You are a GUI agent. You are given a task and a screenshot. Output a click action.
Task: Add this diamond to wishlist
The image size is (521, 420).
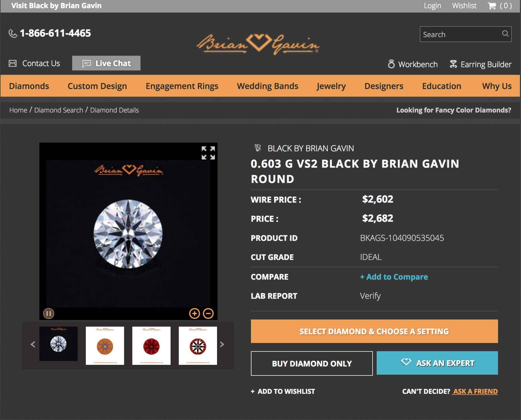(x=283, y=391)
